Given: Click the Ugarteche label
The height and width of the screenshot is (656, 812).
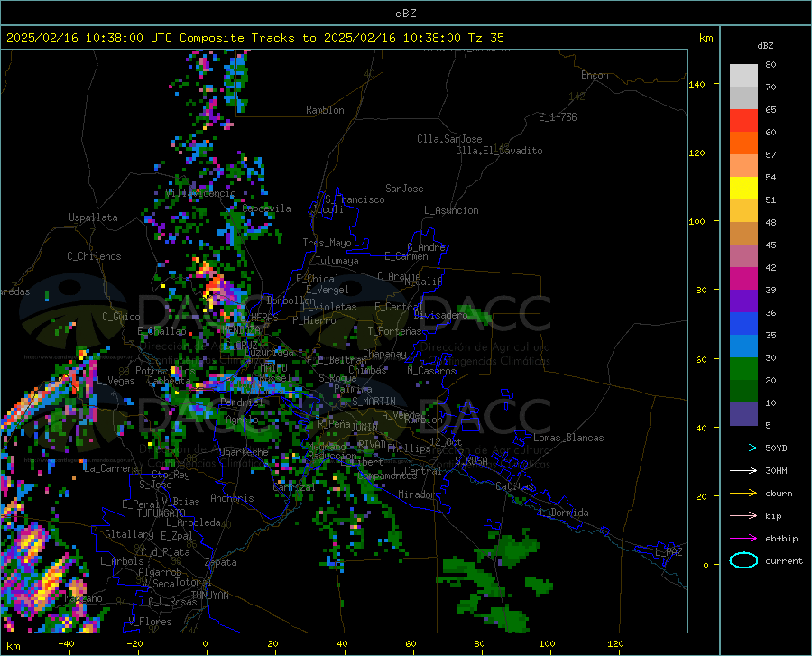Looking at the screenshot, I should [244, 452].
